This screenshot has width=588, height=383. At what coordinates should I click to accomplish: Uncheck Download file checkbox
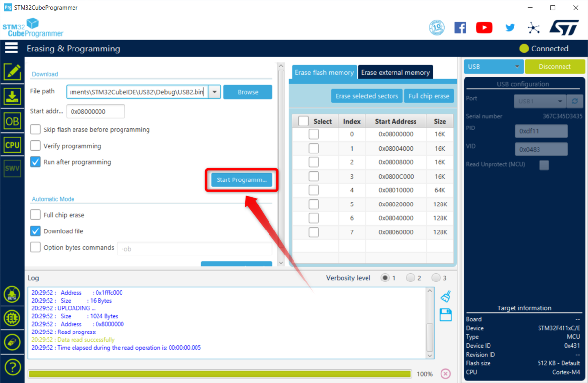(35, 231)
